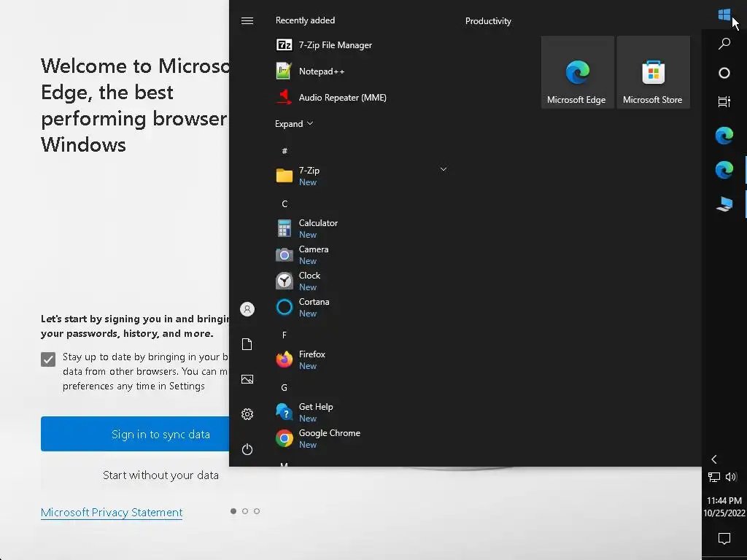Launch Google Chrome from app list
This screenshot has width=747, height=560.
[362, 438]
